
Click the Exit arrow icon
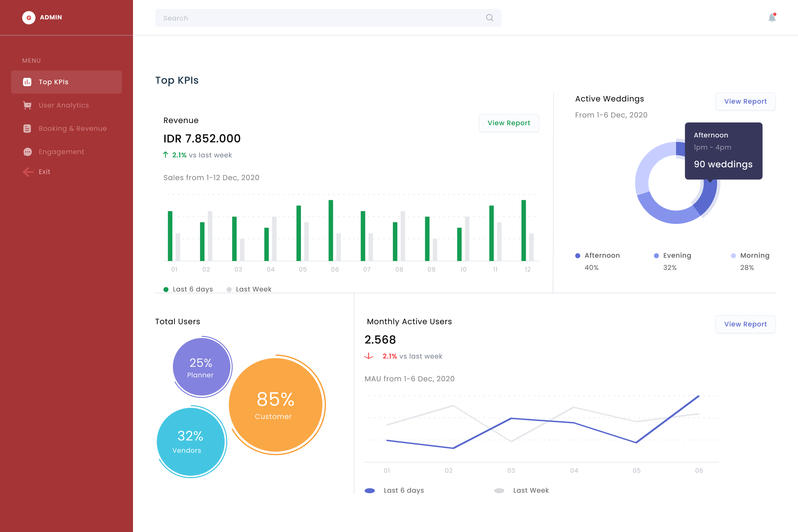pyautogui.click(x=28, y=172)
